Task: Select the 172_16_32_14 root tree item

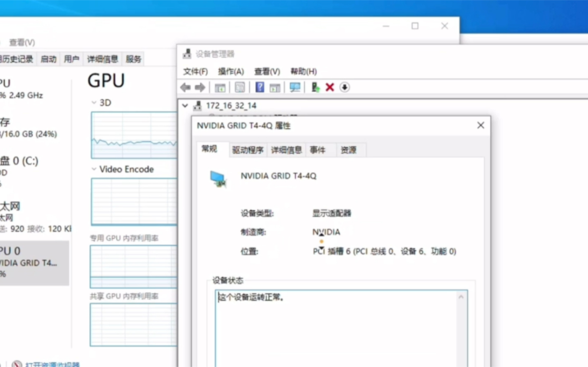Action: [x=231, y=105]
